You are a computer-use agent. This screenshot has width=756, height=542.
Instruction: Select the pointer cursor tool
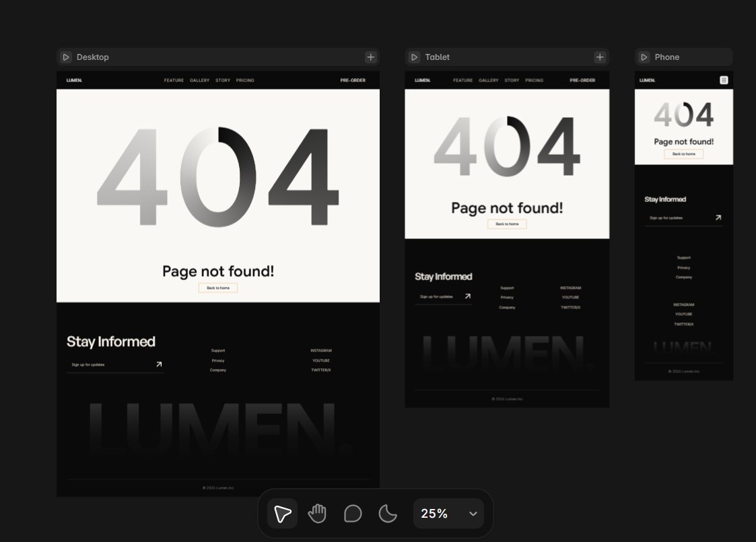(283, 514)
